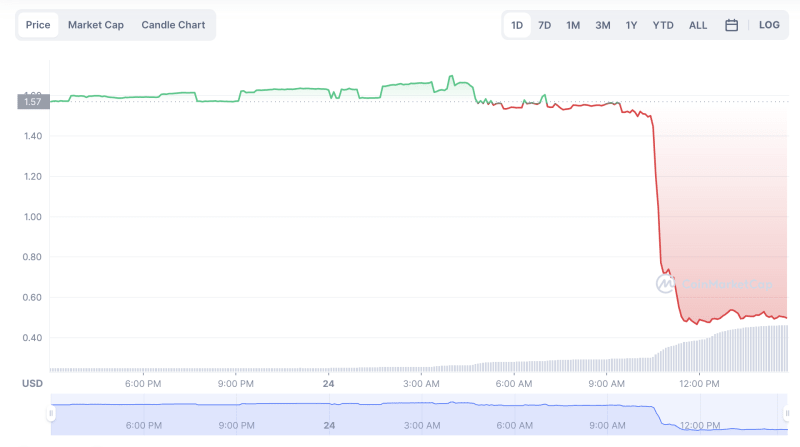This screenshot has height=447, width=800.
Task: Click the 1.20 y-axis label
Action: 33,177
